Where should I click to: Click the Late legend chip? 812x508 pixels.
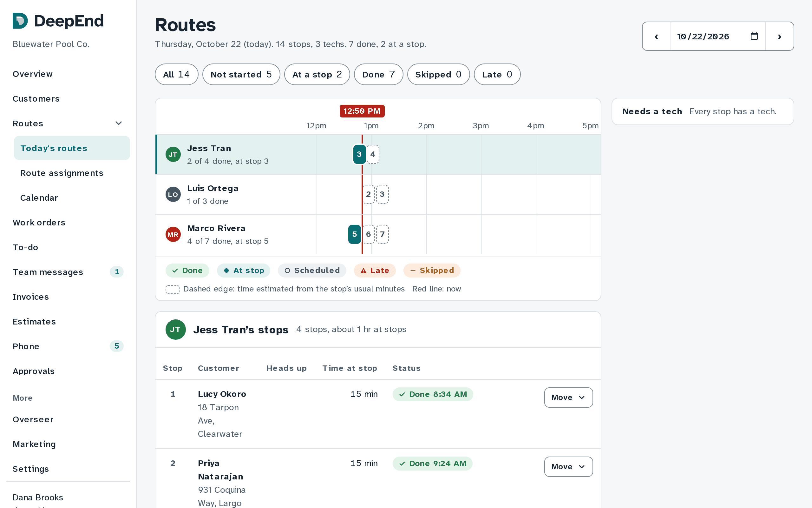(x=375, y=271)
